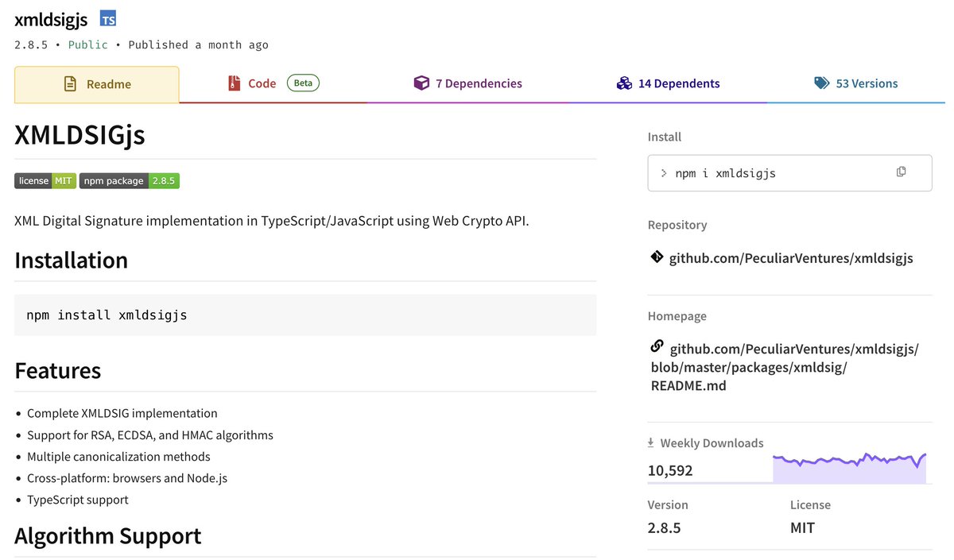The height and width of the screenshot is (560, 954).
Task: Click the Published a month ago text
Action: 198,44
